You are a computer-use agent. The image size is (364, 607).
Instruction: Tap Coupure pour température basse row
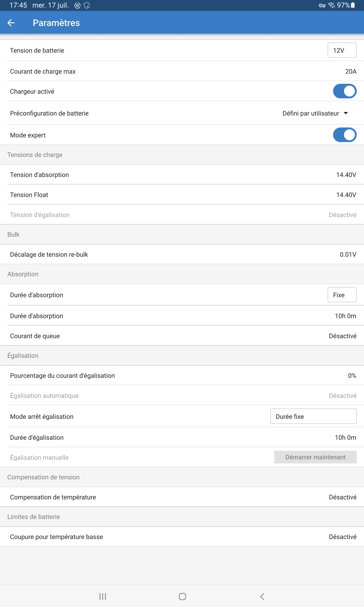click(x=182, y=537)
